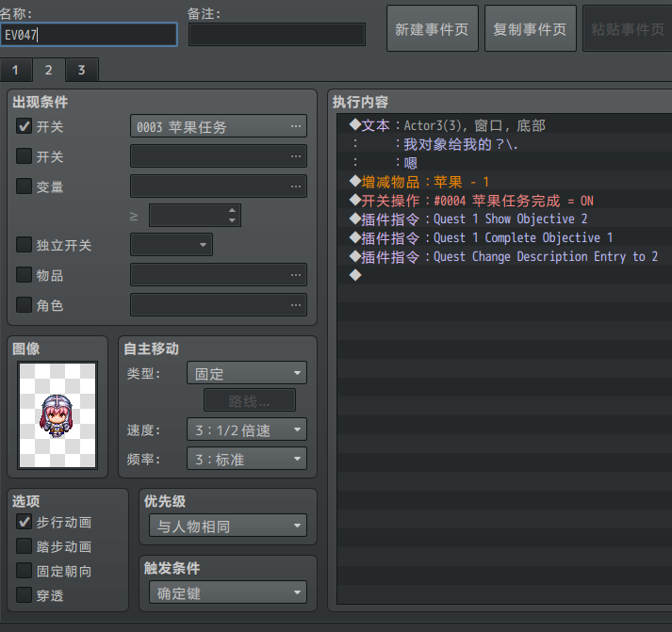
Task: Click the ellipsis in the 变量 field
Action: 296,186
